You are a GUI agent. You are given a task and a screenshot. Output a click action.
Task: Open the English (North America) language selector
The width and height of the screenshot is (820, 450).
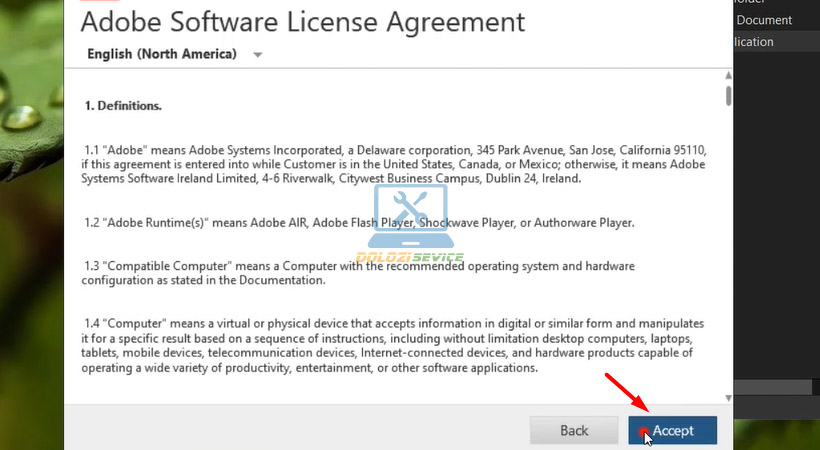162,54
